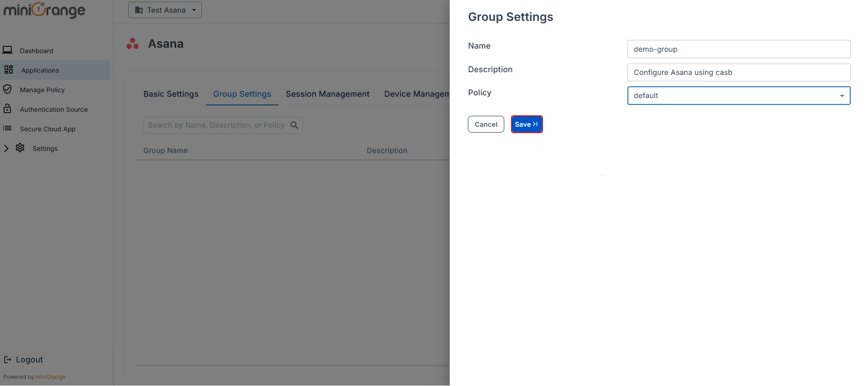
Task: Switch to the Device Management tab
Action: pyautogui.click(x=416, y=94)
